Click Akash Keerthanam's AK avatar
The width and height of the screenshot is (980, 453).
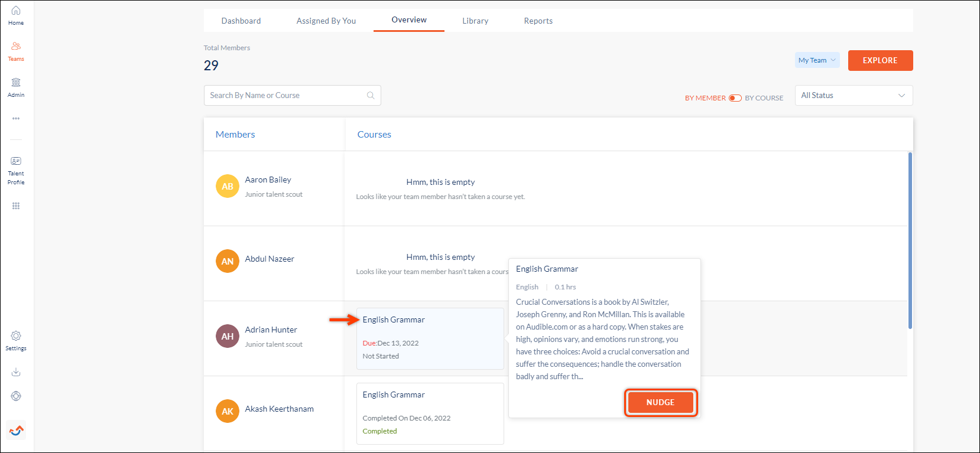(x=228, y=411)
